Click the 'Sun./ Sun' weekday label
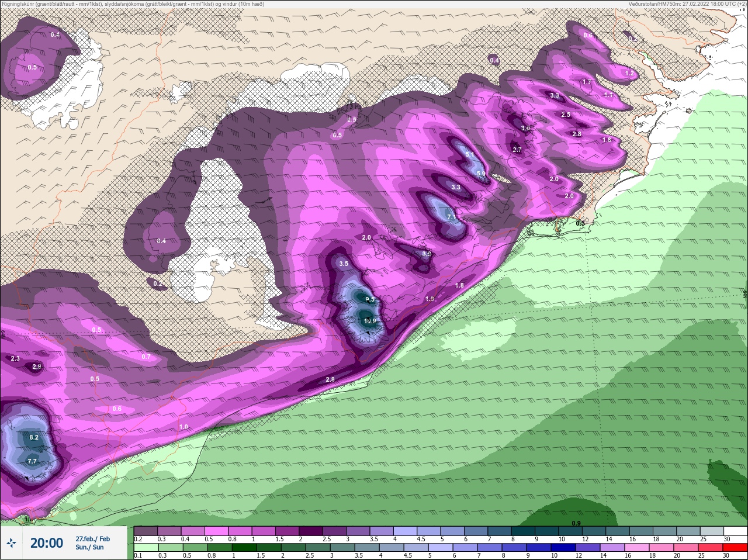 pyautogui.click(x=89, y=547)
